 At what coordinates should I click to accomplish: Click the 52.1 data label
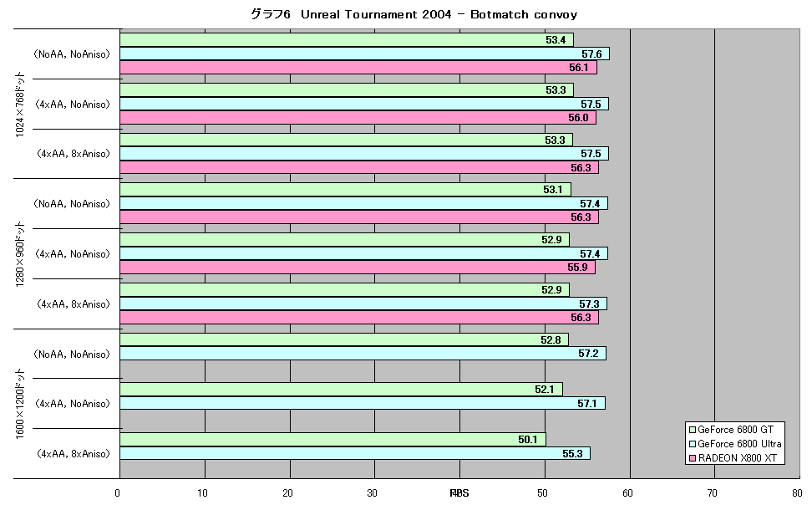tap(545, 390)
